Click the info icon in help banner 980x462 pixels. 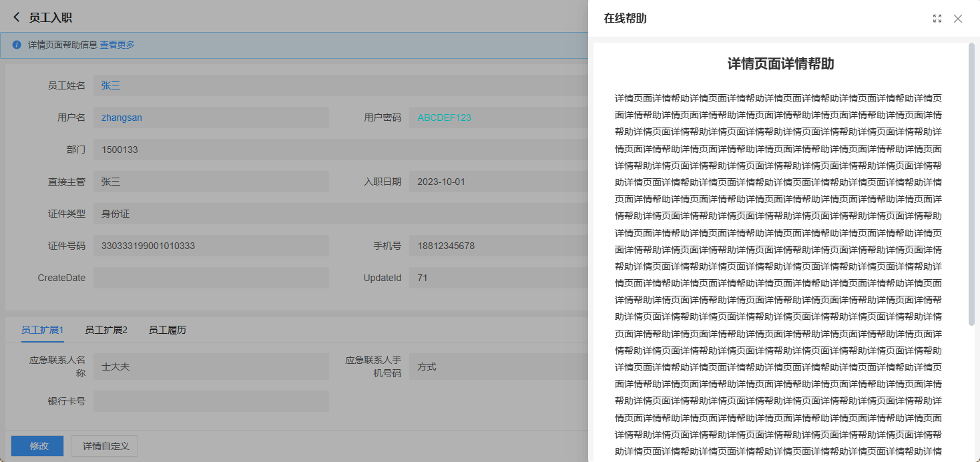click(17, 45)
